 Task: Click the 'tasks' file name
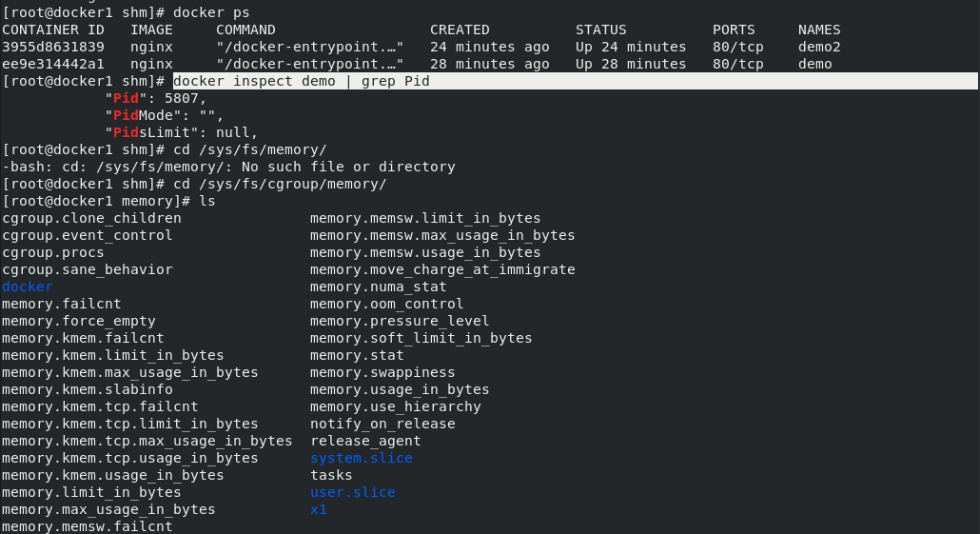[331, 475]
